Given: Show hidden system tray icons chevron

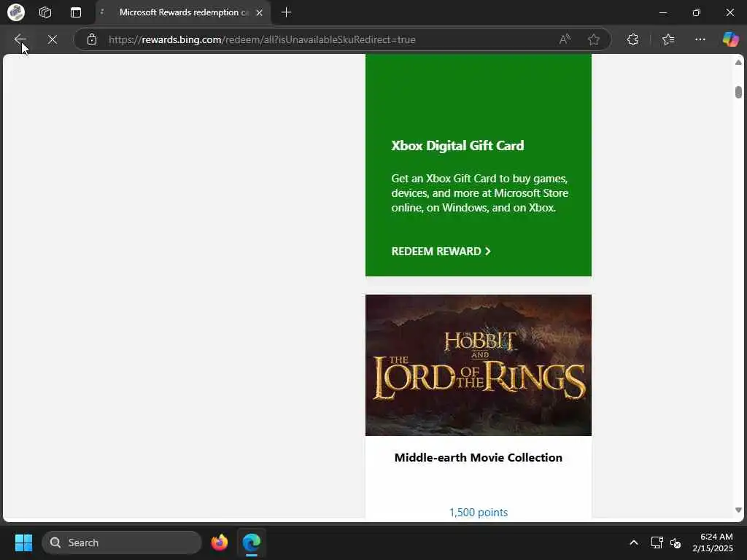Looking at the screenshot, I should tap(634, 542).
